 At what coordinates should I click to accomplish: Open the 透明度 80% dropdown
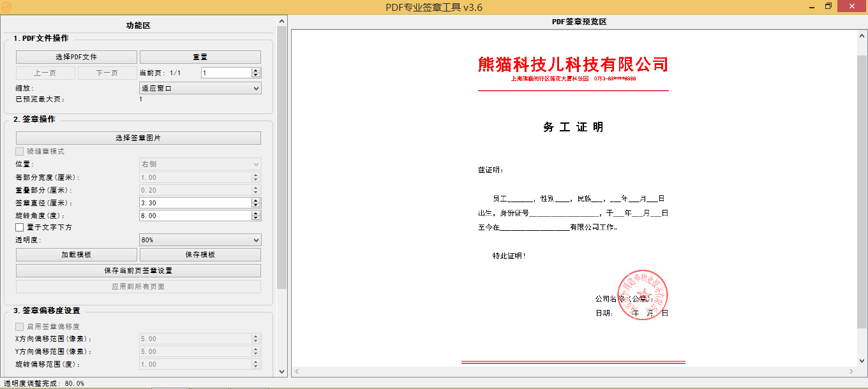[x=200, y=240]
